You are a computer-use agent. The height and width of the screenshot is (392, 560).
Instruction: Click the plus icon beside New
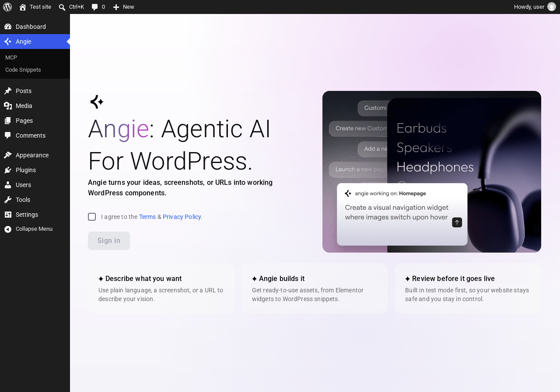coord(116,7)
